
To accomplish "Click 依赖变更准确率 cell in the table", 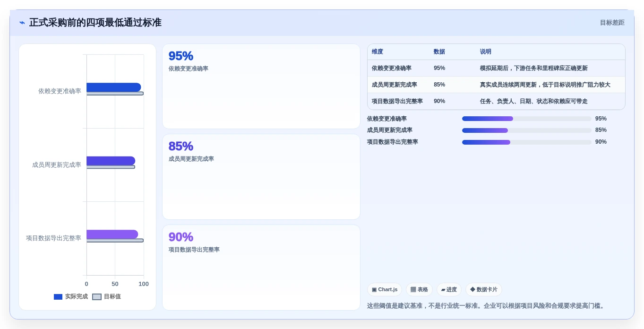I will pos(392,68).
